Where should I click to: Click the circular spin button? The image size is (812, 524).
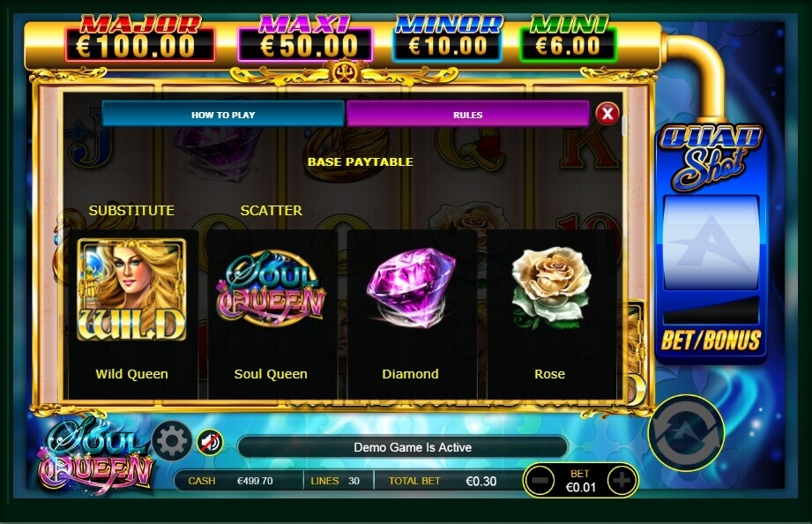tap(686, 433)
